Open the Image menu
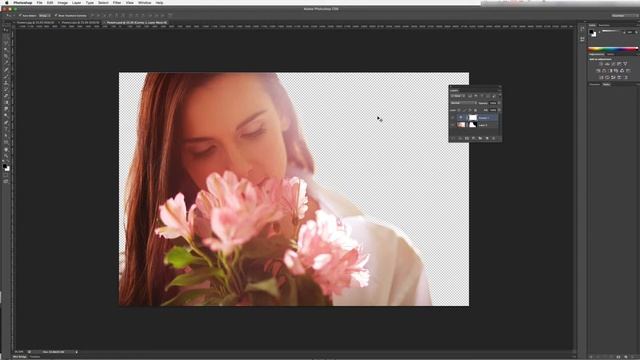640x360 pixels. point(62,2)
